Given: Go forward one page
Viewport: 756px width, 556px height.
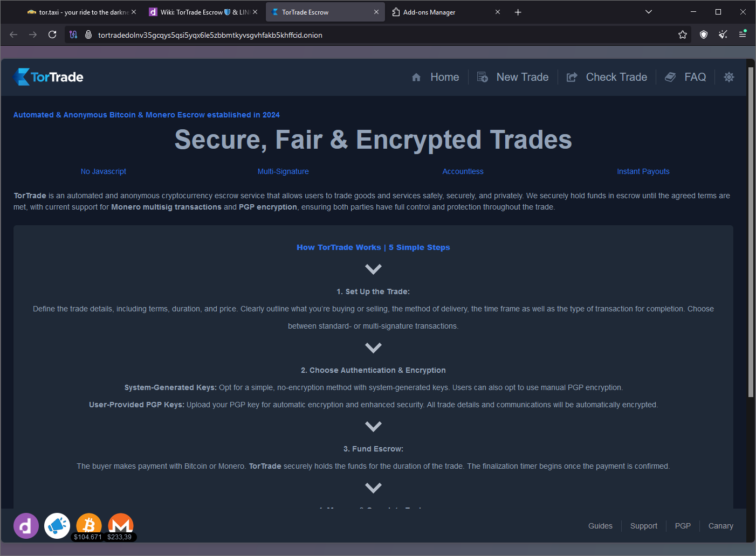Looking at the screenshot, I should coord(33,34).
